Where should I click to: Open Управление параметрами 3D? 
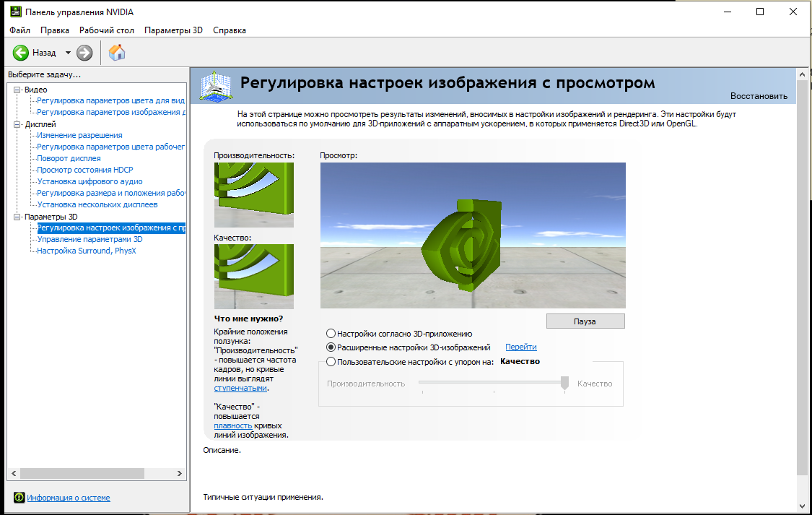pyautogui.click(x=90, y=239)
